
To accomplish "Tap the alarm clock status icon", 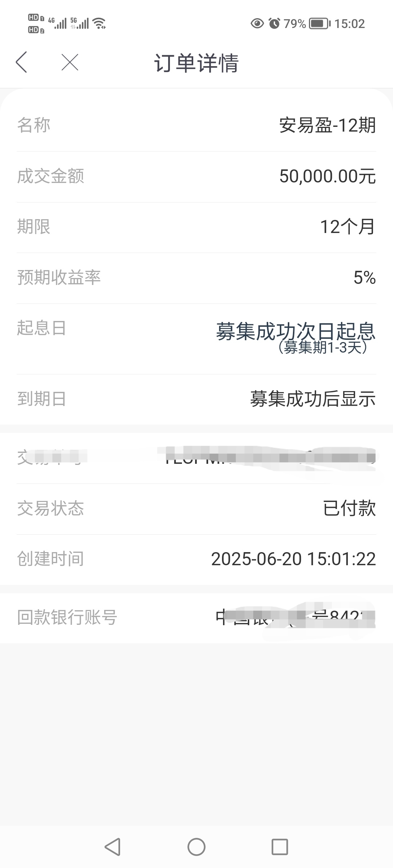I will coord(274,24).
